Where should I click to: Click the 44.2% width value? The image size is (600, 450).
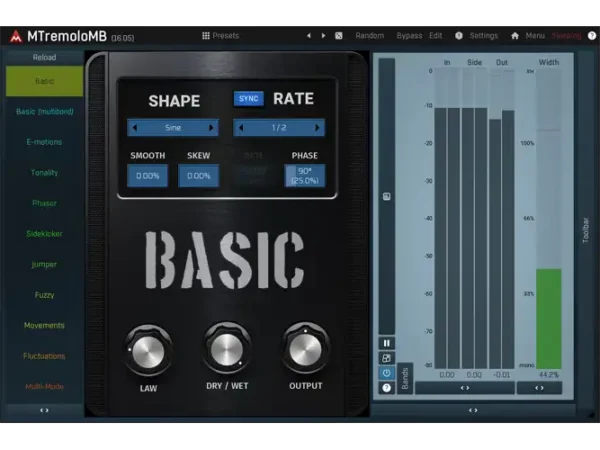(x=548, y=375)
